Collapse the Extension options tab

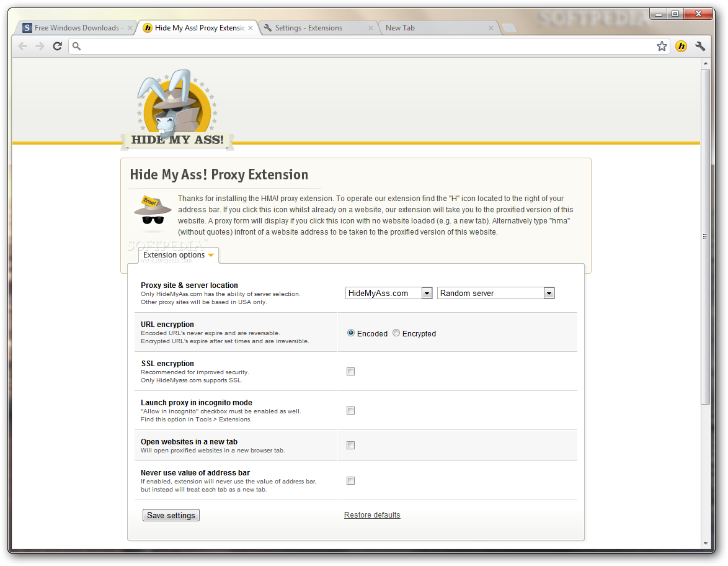179,255
